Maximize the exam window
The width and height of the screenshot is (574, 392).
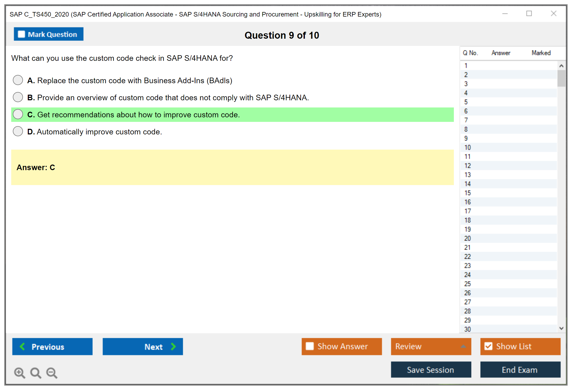tap(529, 14)
